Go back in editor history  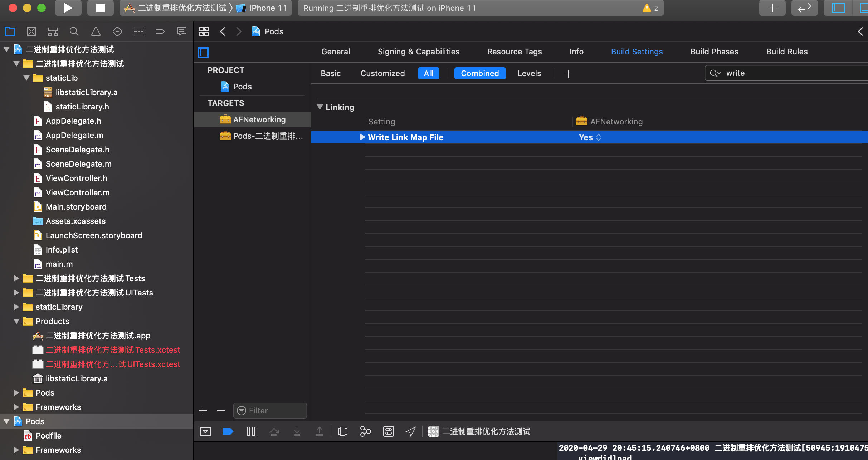click(223, 31)
